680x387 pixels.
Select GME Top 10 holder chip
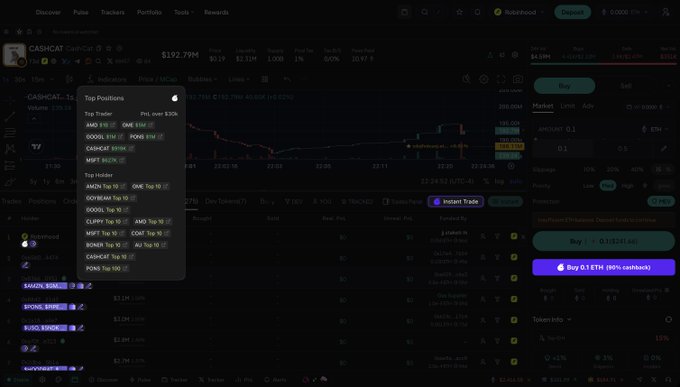tap(150, 186)
